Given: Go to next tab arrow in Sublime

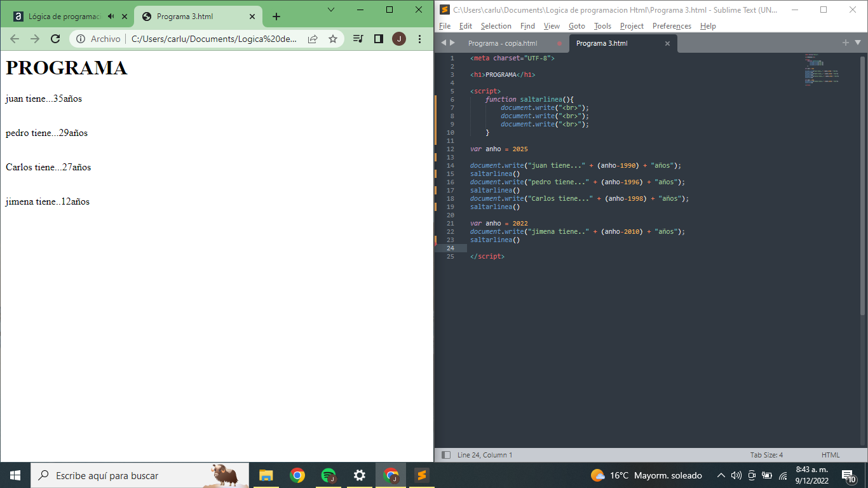Looking at the screenshot, I should (x=452, y=43).
